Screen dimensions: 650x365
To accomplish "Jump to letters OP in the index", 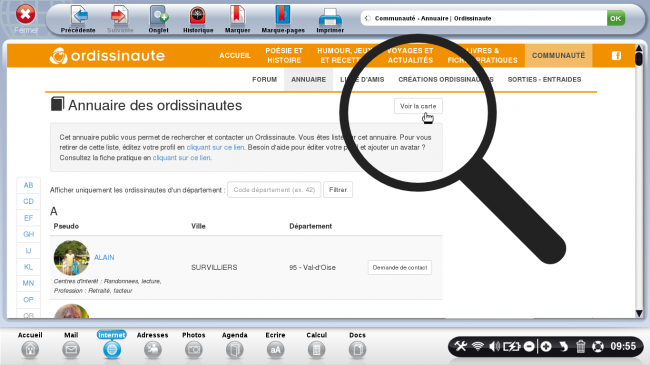I will (x=28, y=299).
